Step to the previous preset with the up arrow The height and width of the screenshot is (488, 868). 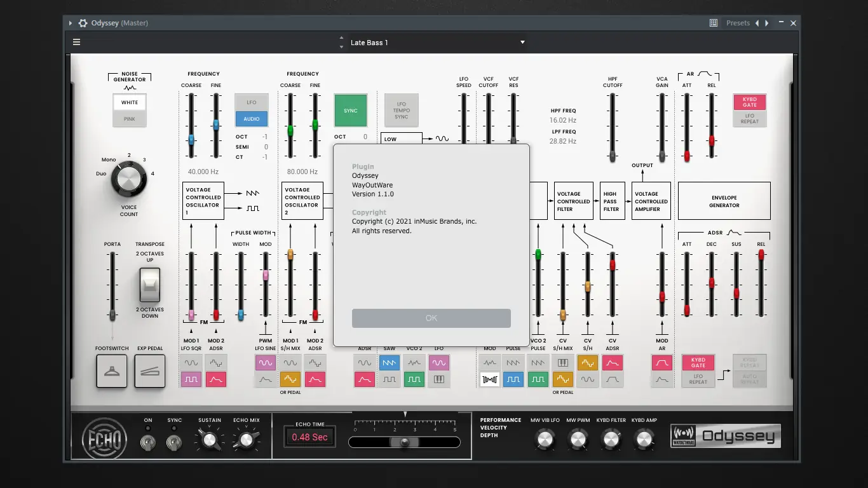click(341, 38)
